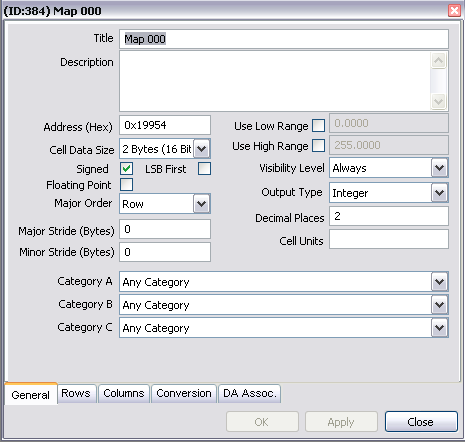Go to the Conversion tab
This screenshot has width=465, height=442.
184,393
